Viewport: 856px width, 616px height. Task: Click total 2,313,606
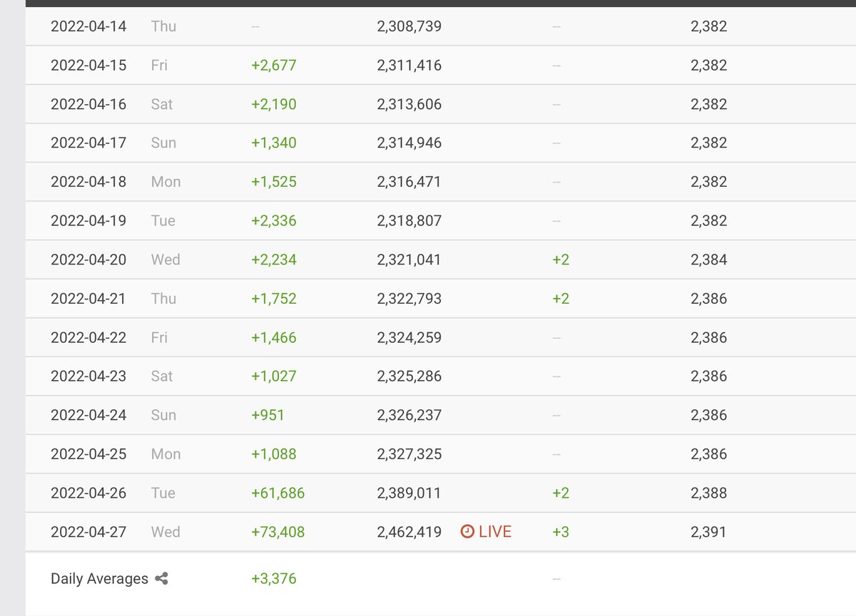[x=409, y=104]
